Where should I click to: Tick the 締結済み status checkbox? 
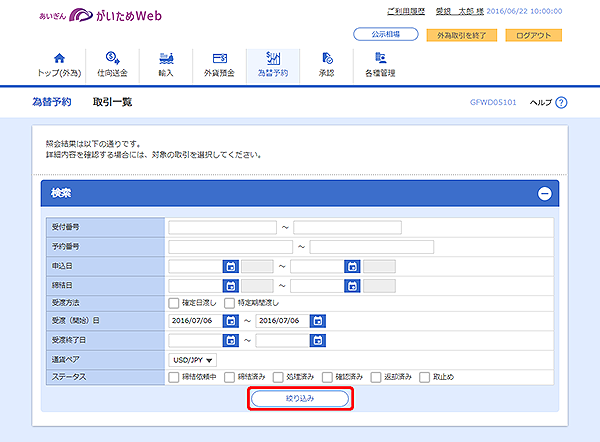coord(229,377)
